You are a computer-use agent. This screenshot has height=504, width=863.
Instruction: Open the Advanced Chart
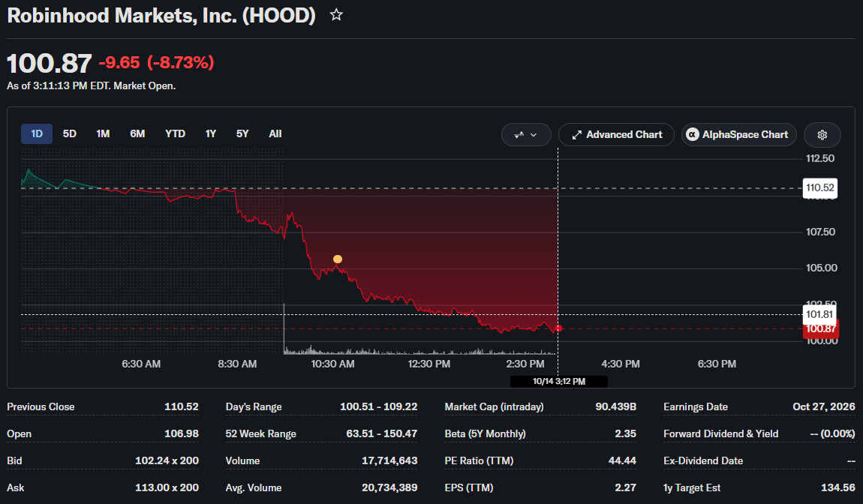(616, 135)
